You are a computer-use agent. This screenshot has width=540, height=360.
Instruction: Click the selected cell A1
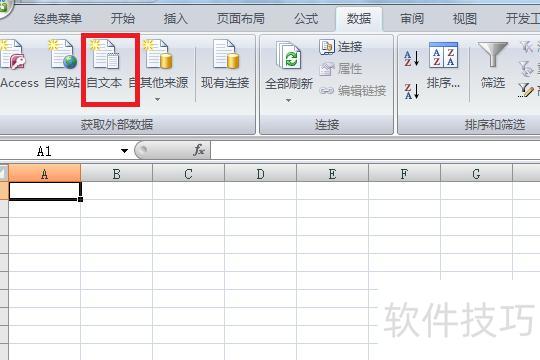(45, 191)
